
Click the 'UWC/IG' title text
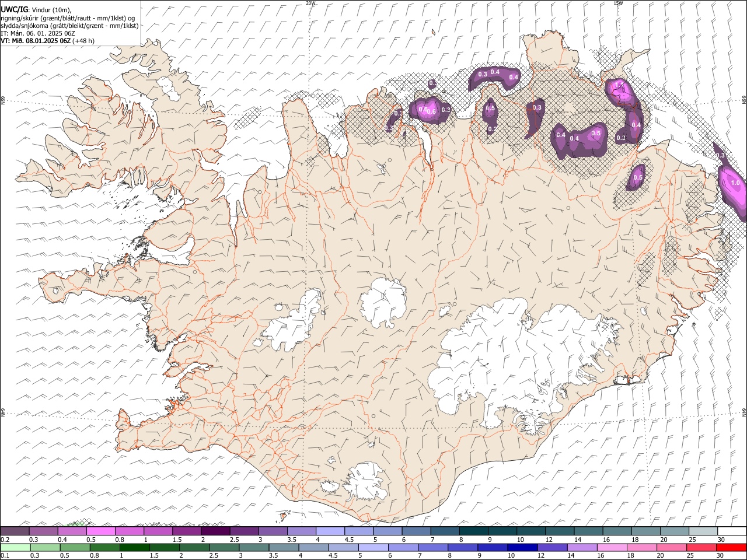13,10
